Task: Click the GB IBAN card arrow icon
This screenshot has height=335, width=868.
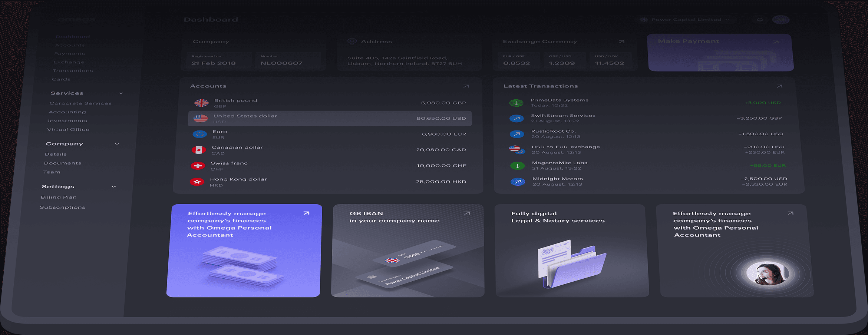Action: (467, 213)
